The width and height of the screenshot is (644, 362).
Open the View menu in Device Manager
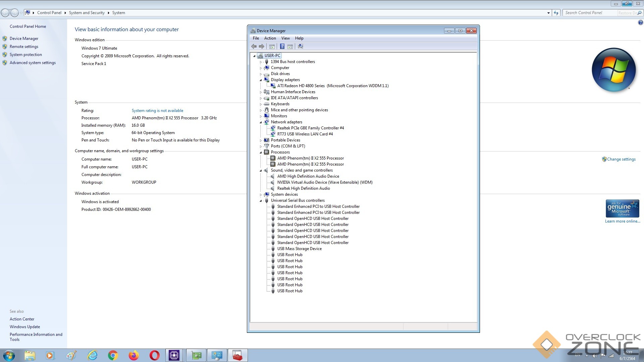285,38
